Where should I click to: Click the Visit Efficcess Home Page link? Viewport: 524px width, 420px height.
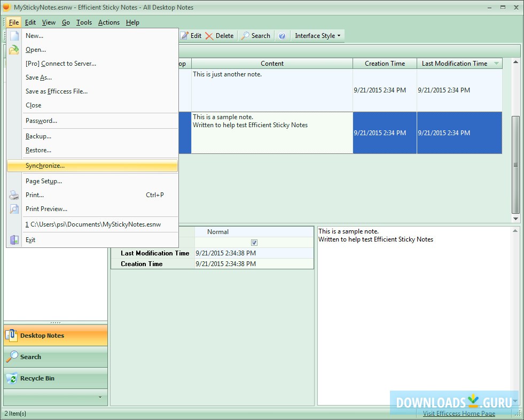pos(459,414)
